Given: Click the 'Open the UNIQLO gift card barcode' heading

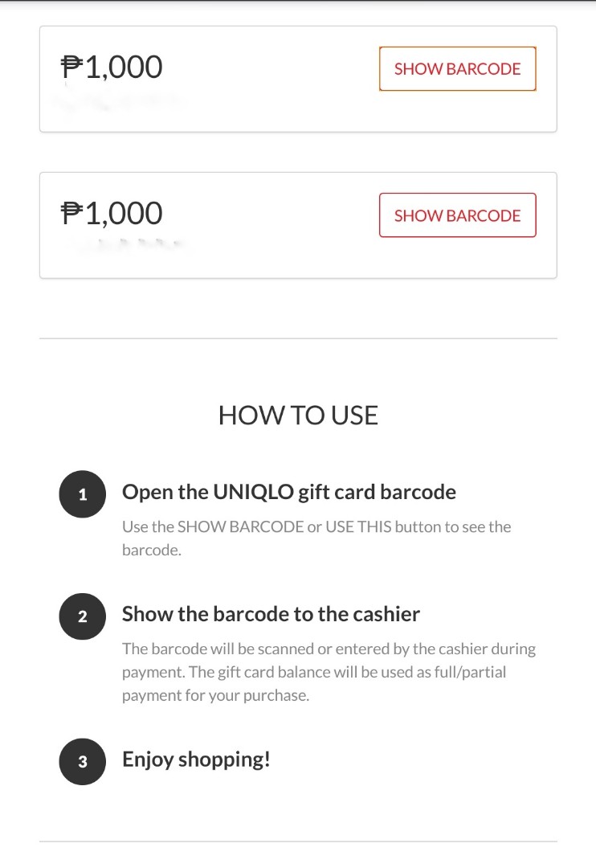Looking at the screenshot, I should tap(288, 491).
